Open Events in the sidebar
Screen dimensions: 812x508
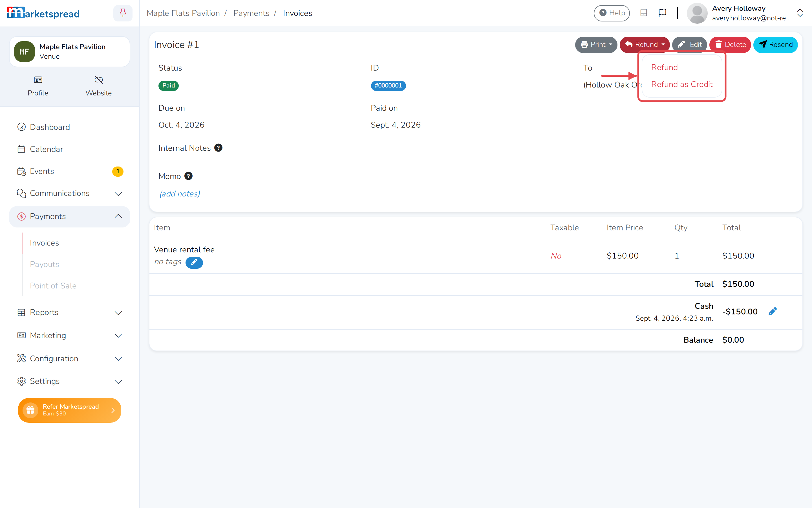(x=70, y=171)
